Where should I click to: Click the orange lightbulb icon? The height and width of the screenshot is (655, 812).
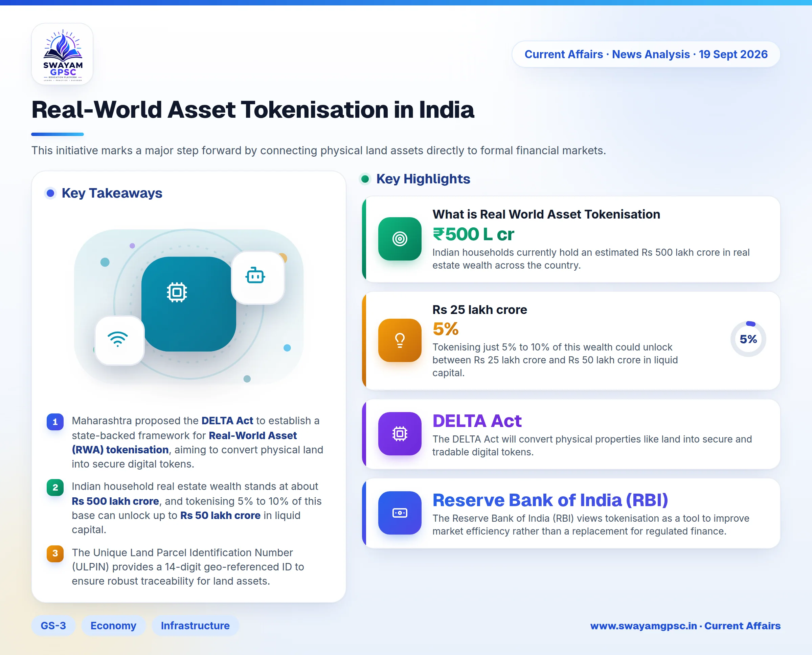(x=400, y=340)
